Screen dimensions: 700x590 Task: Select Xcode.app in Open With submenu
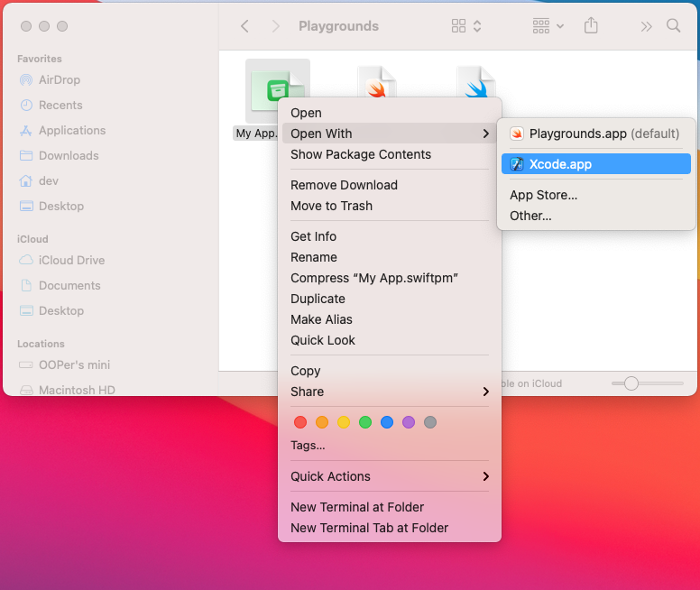point(596,164)
